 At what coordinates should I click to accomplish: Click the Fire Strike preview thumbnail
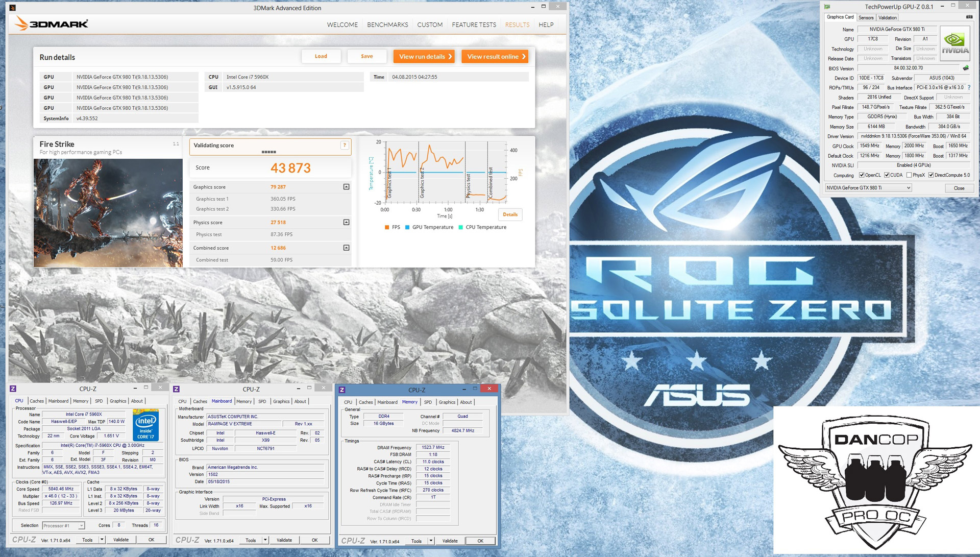tap(108, 212)
